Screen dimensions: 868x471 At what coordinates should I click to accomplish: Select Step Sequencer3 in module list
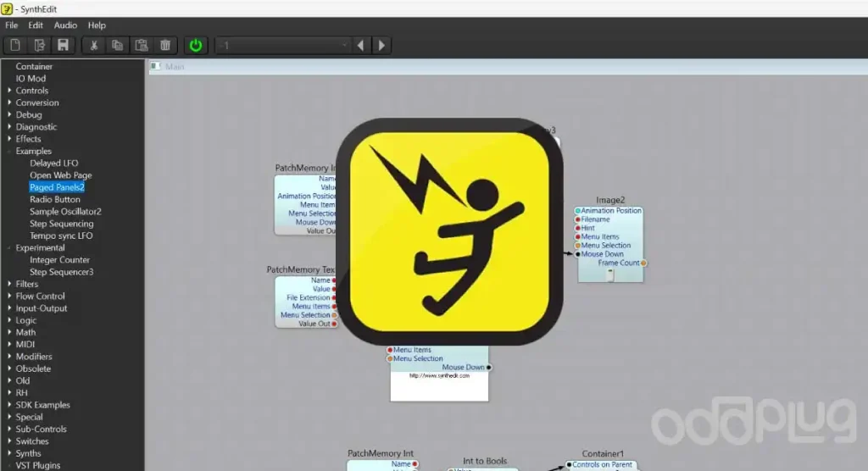click(x=61, y=272)
